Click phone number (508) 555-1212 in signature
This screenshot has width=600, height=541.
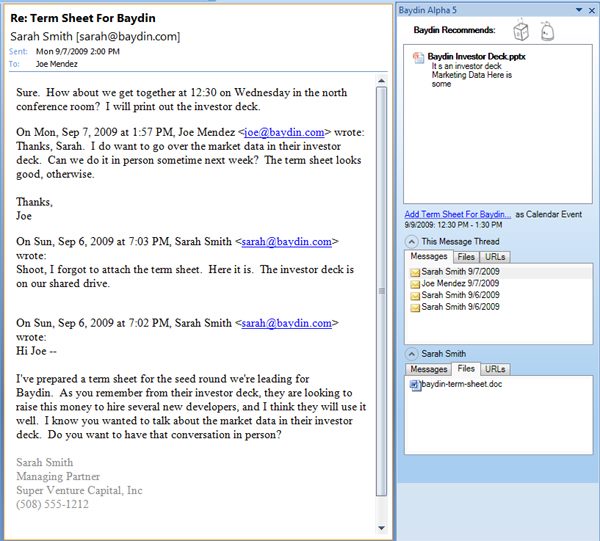(x=52, y=504)
